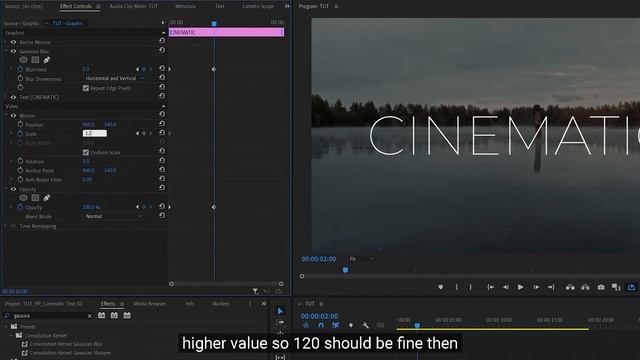Mark In point in Program monitor
Screen dimensions: 640x360
(x=456, y=287)
